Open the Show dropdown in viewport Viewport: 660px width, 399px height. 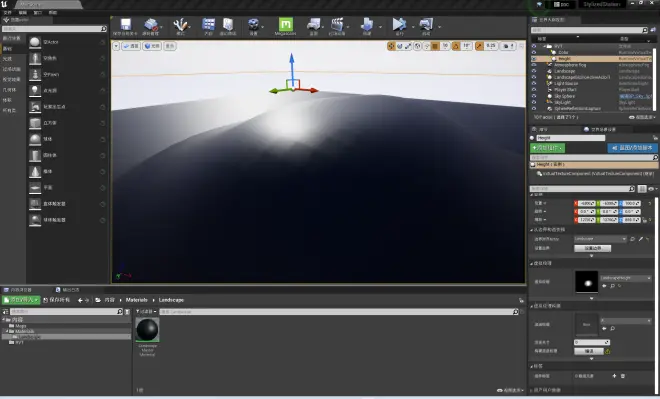(x=170, y=46)
